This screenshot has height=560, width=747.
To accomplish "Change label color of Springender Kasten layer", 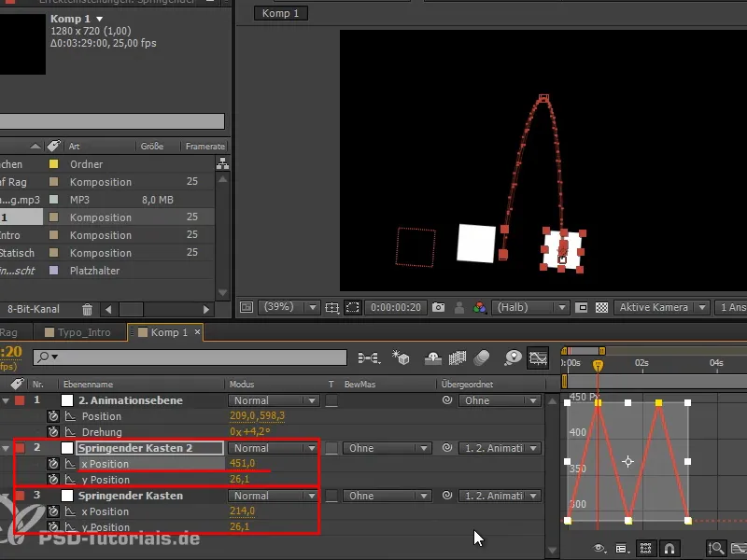I will pos(20,496).
